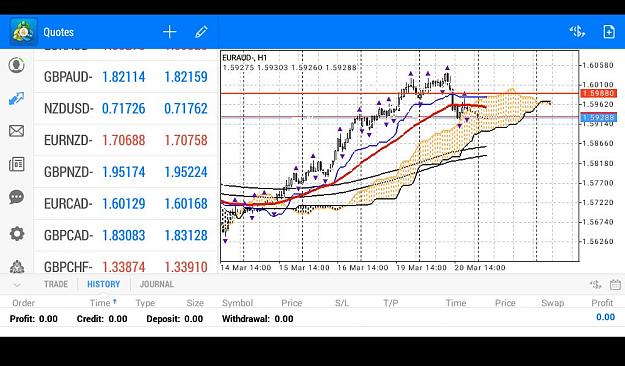Screen dimensions: 625x366
Task: Click the Size column header
Action: click(x=195, y=303)
